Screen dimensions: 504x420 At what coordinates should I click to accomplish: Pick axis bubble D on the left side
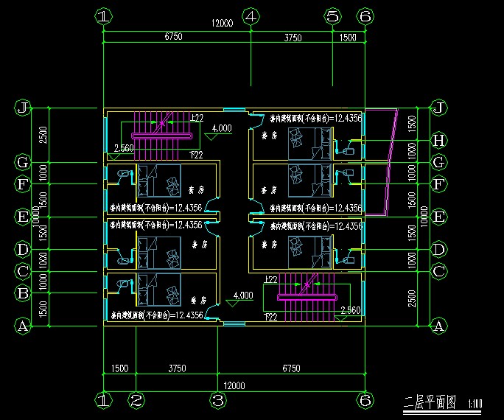tap(23, 249)
